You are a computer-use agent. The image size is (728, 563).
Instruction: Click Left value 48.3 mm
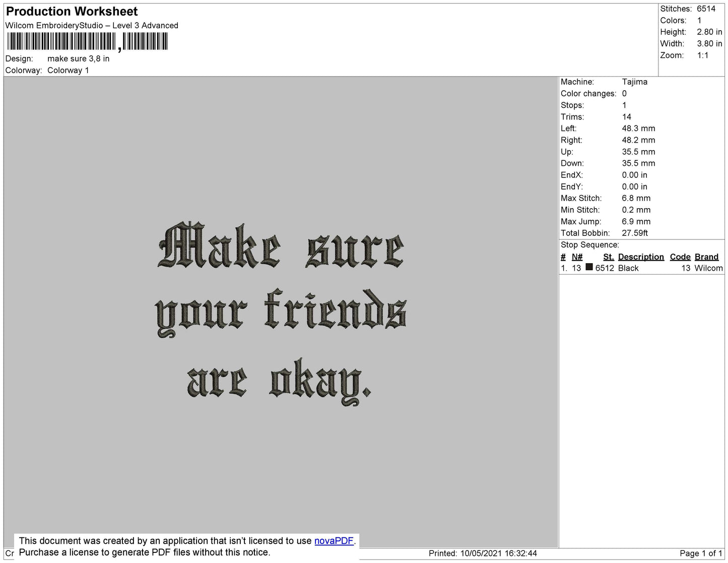click(638, 129)
